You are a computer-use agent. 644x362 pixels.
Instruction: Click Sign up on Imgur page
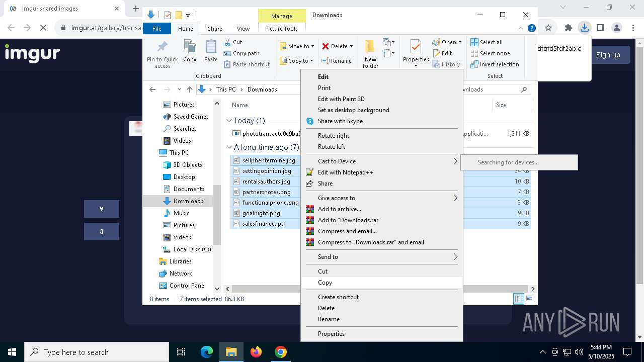608,55
